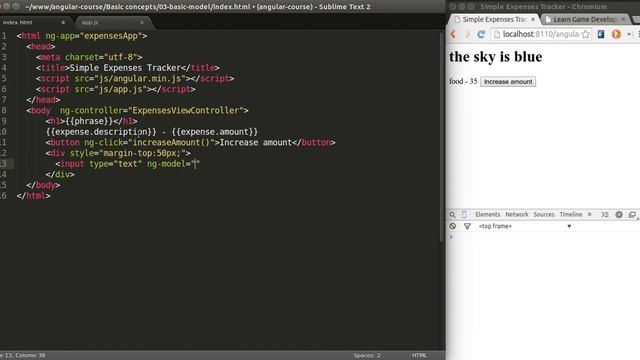This screenshot has height=360, width=640.
Task: Click the console filter funnel icon
Action: coord(467,226)
